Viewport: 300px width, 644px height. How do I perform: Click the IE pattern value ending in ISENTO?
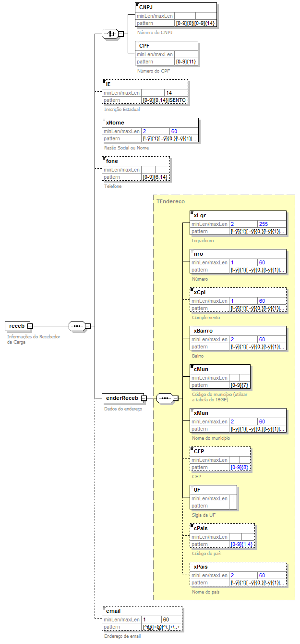[165, 100]
